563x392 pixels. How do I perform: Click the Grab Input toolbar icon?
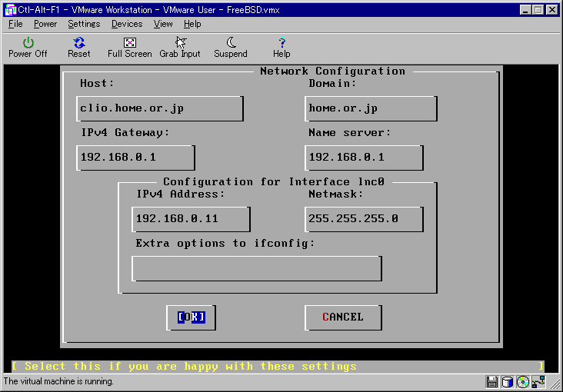click(x=180, y=47)
